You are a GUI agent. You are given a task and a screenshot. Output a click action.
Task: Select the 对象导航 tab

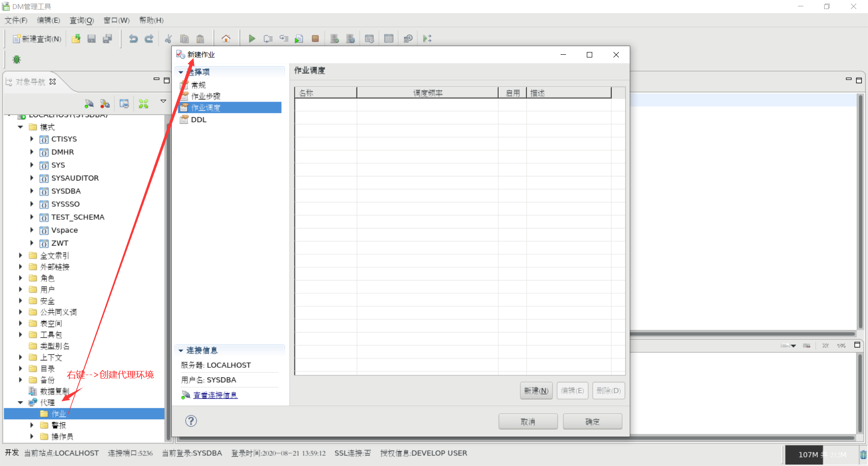pos(30,82)
